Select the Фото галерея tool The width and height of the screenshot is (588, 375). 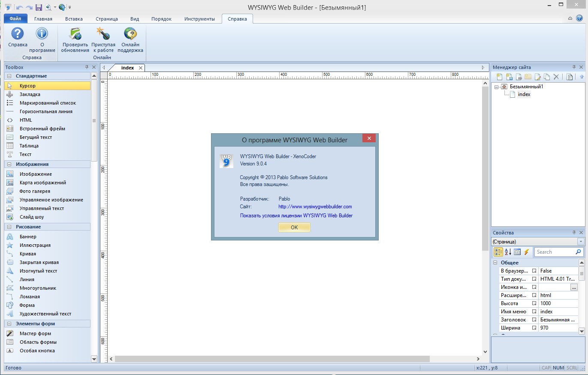[47, 191]
